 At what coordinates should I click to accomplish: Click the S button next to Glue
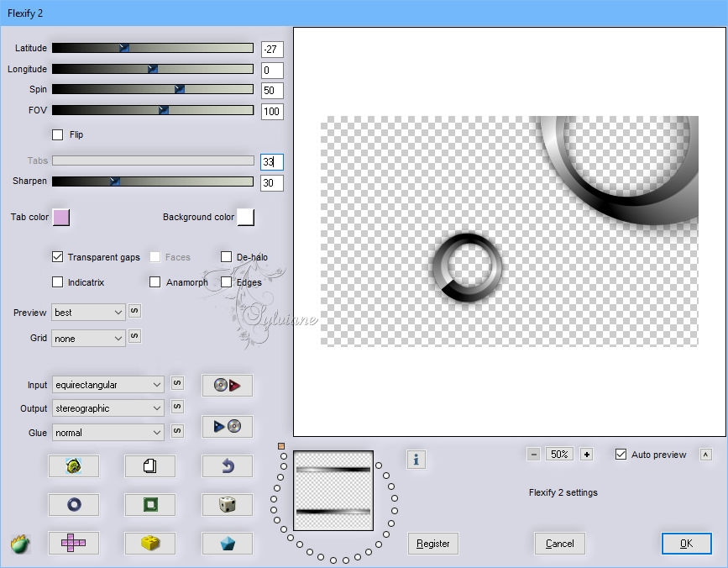[x=177, y=430]
